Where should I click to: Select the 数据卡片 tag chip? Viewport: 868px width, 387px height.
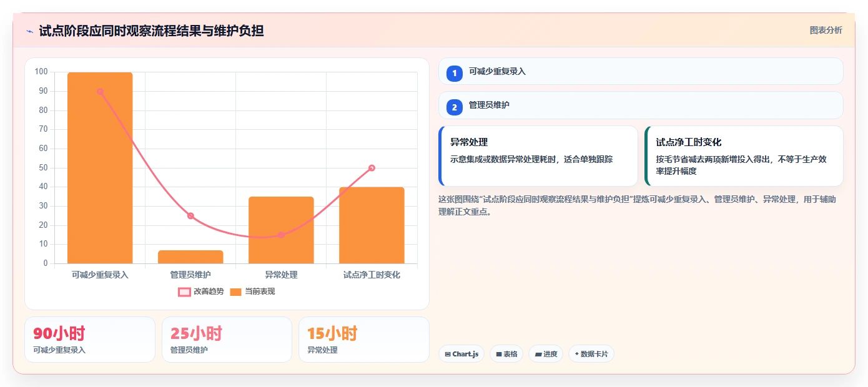(x=591, y=354)
